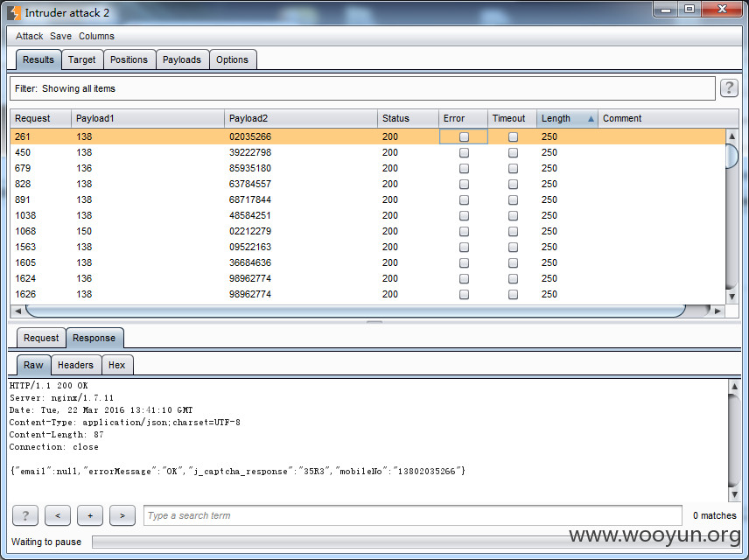The image size is (749, 560).
Task: Toggle Error checkbox for request 450
Action: (464, 152)
